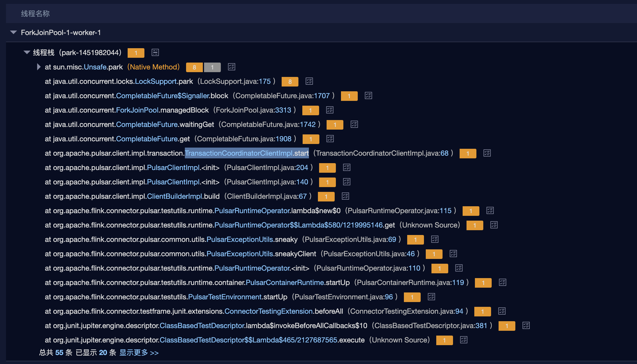Click checklist icon on PulsarTestEnvironment.startUp row
This screenshot has height=364, width=637.
point(431,297)
